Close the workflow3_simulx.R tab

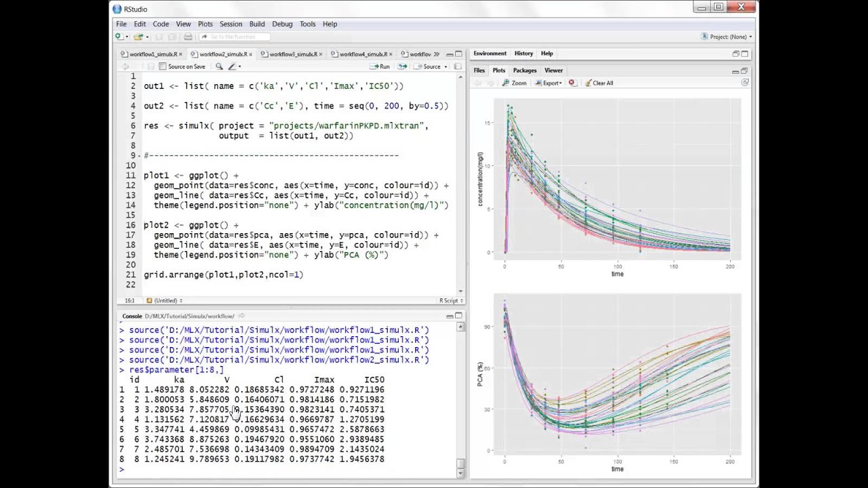click(322, 54)
